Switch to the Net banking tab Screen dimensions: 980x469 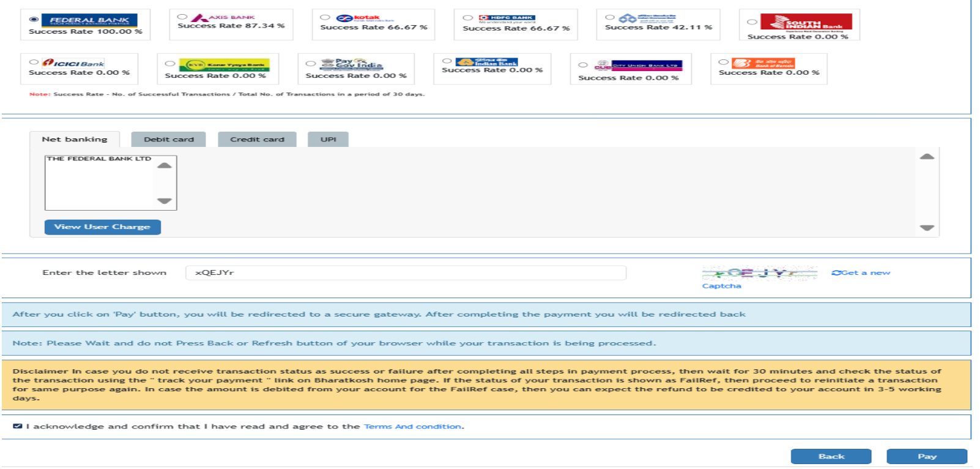pos(75,140)
